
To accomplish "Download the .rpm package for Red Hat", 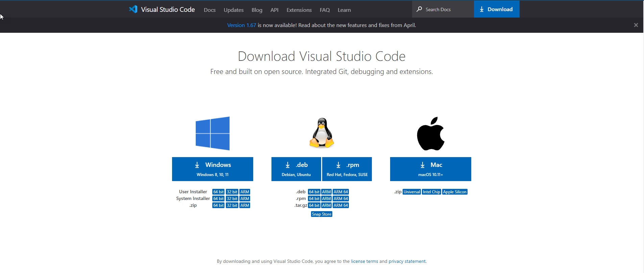I will [347, 169].
